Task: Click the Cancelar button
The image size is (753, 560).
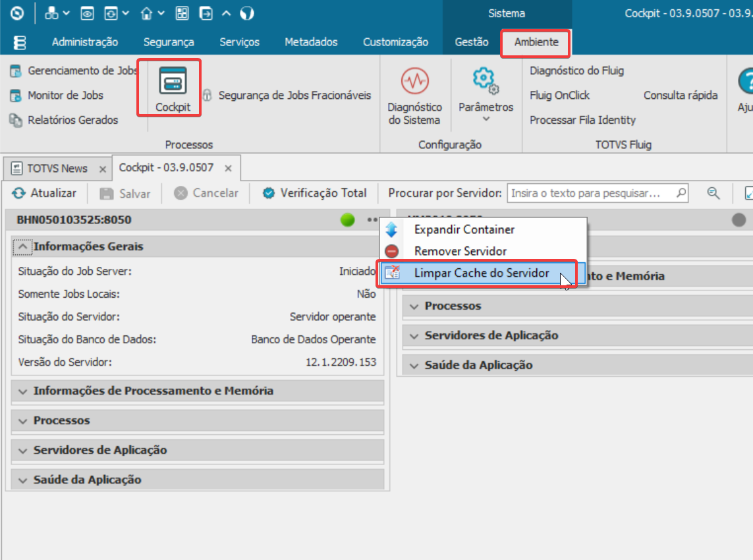Action: (x=206, y=193)
